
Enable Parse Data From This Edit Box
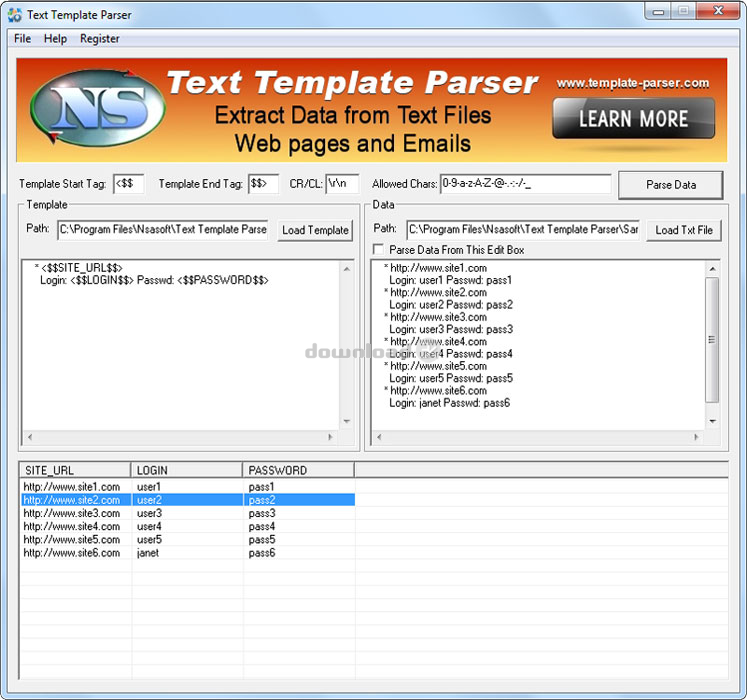click(379, 249)
